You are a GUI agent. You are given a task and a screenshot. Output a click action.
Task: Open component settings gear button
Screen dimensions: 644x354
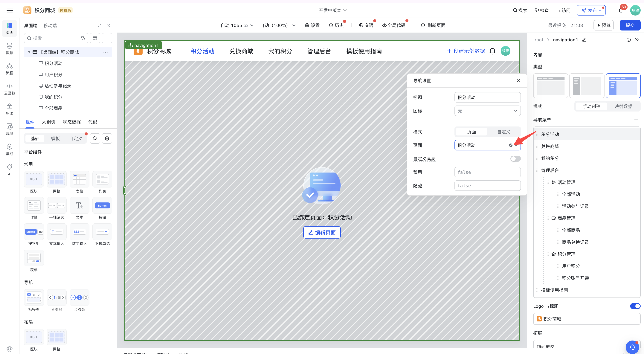(107, 138)
